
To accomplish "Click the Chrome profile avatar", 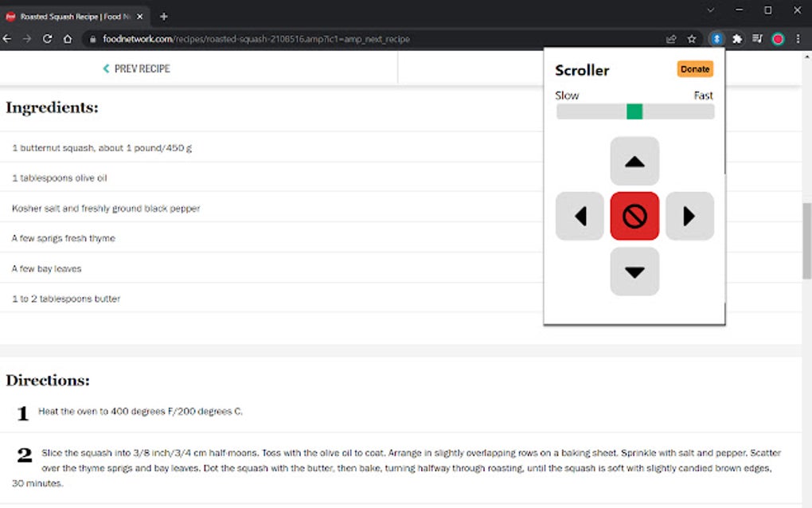I will (777, 37).
